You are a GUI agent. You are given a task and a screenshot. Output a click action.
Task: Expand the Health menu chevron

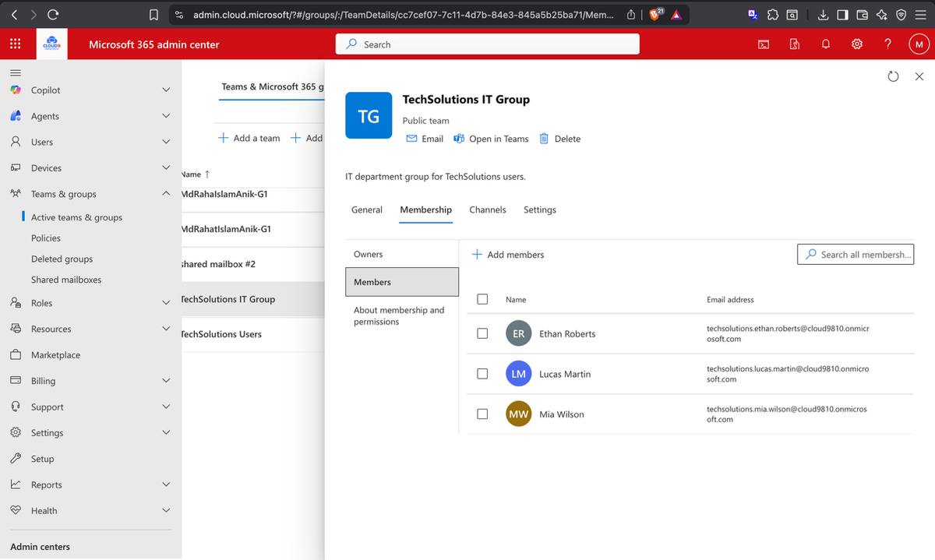tap(166, 510)
